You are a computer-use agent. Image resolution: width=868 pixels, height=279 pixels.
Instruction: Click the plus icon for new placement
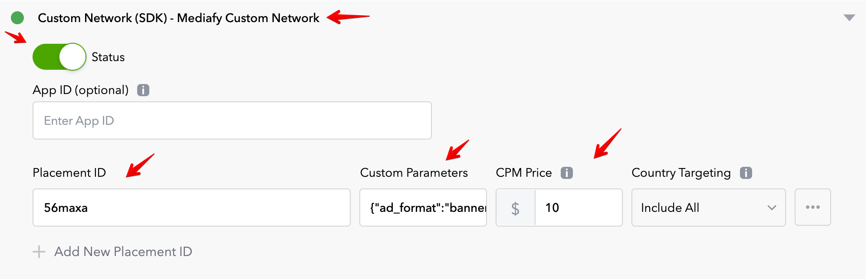(x=39, y=252)
